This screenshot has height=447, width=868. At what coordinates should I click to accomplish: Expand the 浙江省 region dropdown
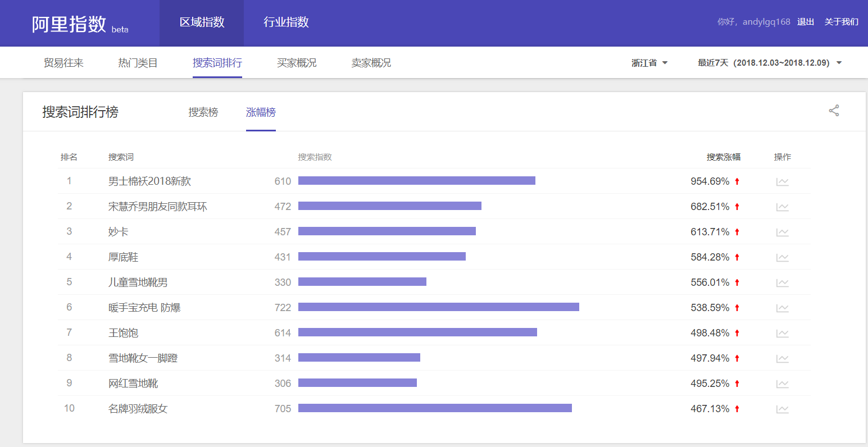(x=649, y=63)
